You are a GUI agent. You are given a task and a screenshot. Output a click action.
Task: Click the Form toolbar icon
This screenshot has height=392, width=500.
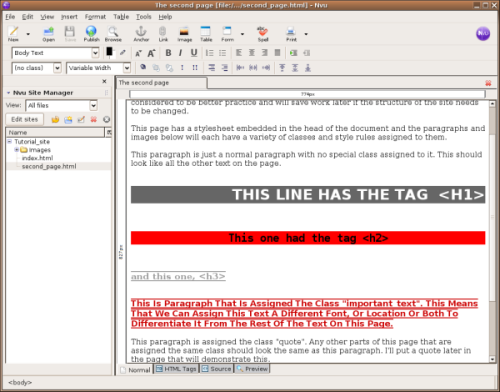click(227, 33)
